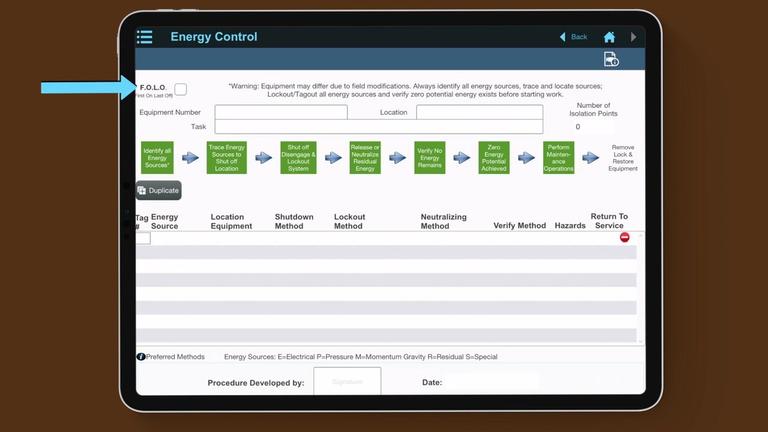Click Number of Isolation Points value 0
Screen dimensions: 768x432
pyautogui.click(x=578, y=127)
